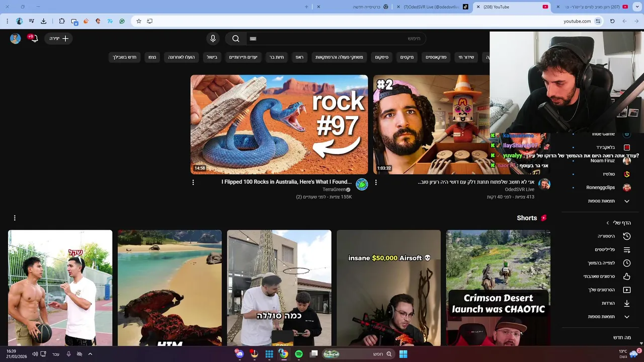
Task: Open the Crimson Desert launch Short
Action: 498,288
